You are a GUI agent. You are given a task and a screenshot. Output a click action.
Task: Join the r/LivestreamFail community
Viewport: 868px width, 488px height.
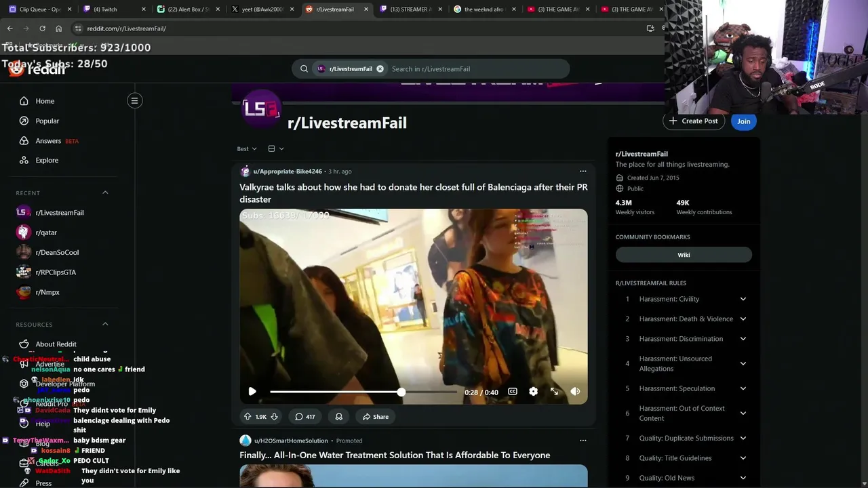[744, 121]
